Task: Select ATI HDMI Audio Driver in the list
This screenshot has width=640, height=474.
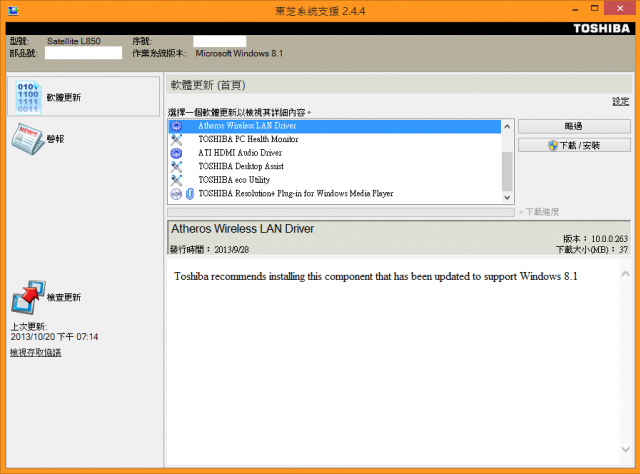Action: point(335,153)
